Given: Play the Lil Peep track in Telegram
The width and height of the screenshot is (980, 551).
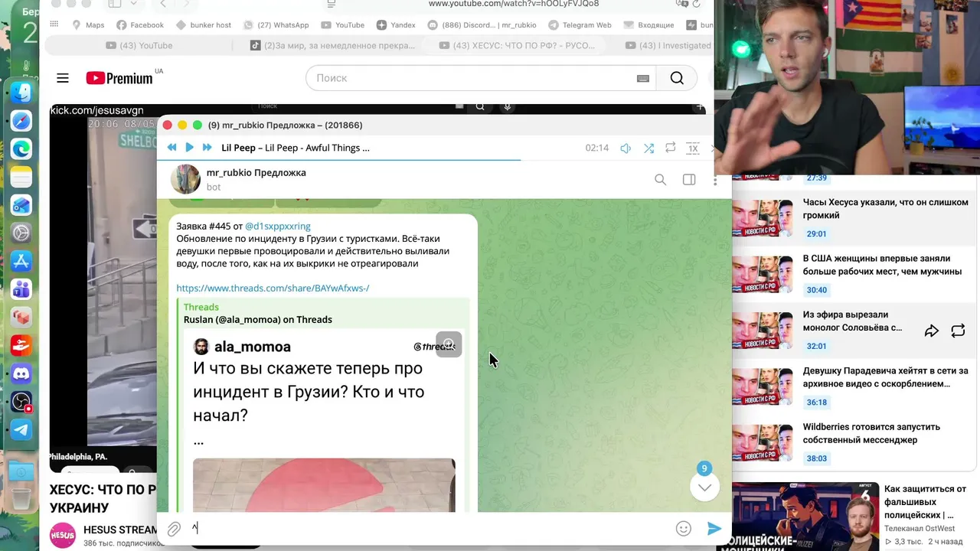Looking at the screenshot, I should (189, 148).
